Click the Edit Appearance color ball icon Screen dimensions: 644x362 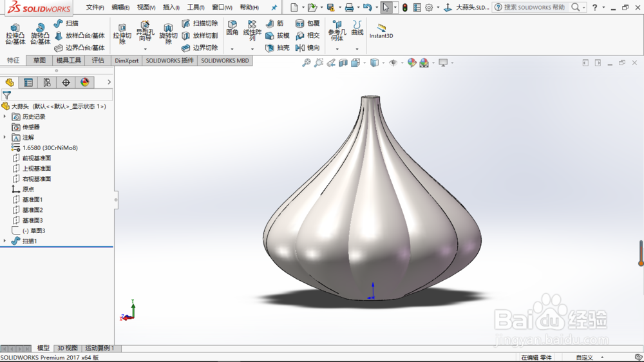pyautogui.click(x=412, y=63)
